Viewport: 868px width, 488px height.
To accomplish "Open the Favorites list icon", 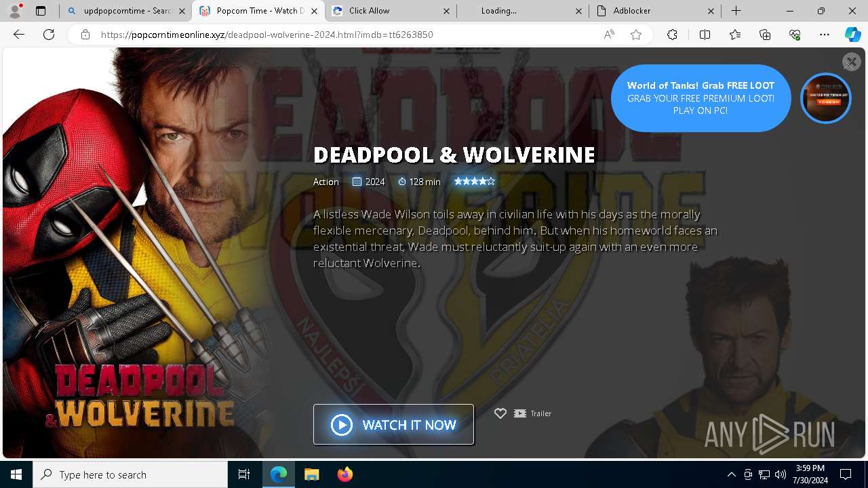I will point(735,35).
